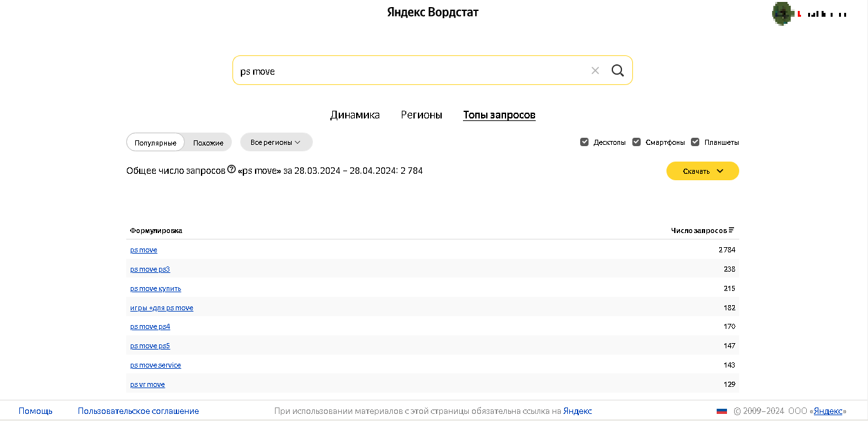Switch to the Регионы tab
Viewport: 868px width, 421px height.
tap(421, 115)
